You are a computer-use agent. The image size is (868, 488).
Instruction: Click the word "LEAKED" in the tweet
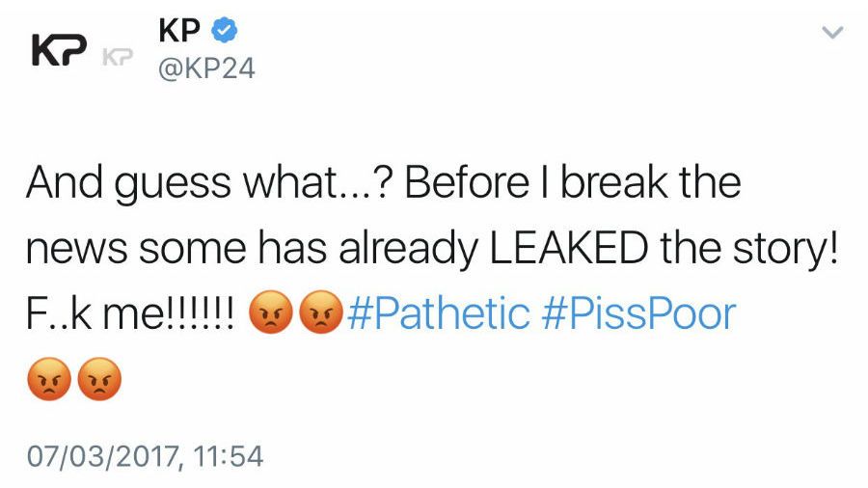[569, 249]
